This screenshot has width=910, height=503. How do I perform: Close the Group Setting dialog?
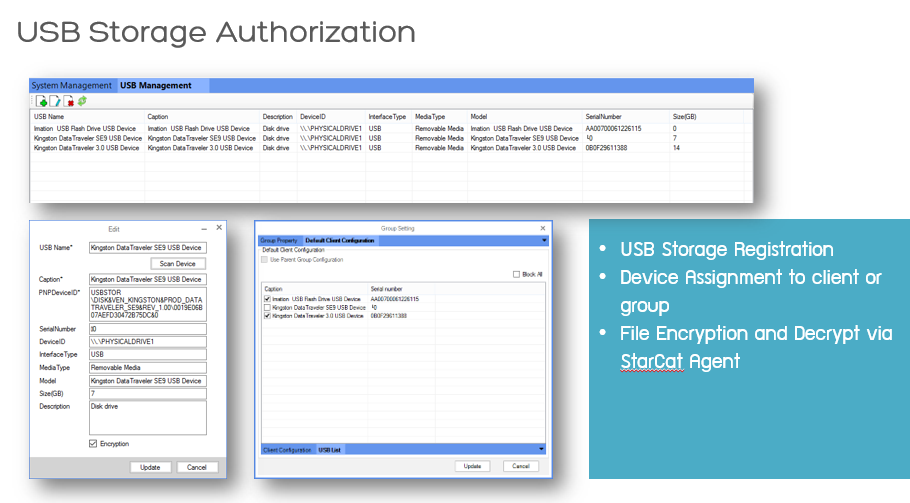(543, 228)
